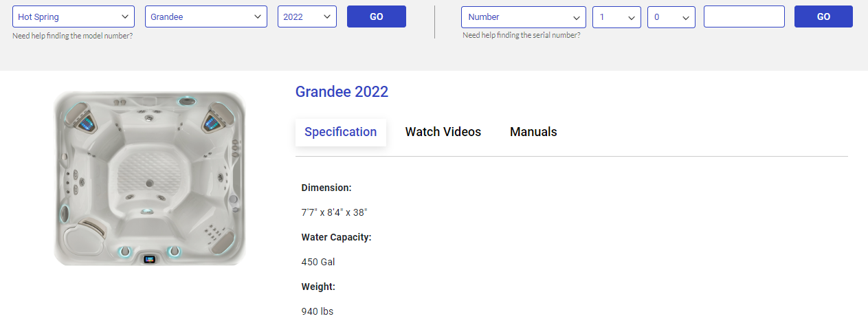Click the Water Capacity label

(336, 237)
